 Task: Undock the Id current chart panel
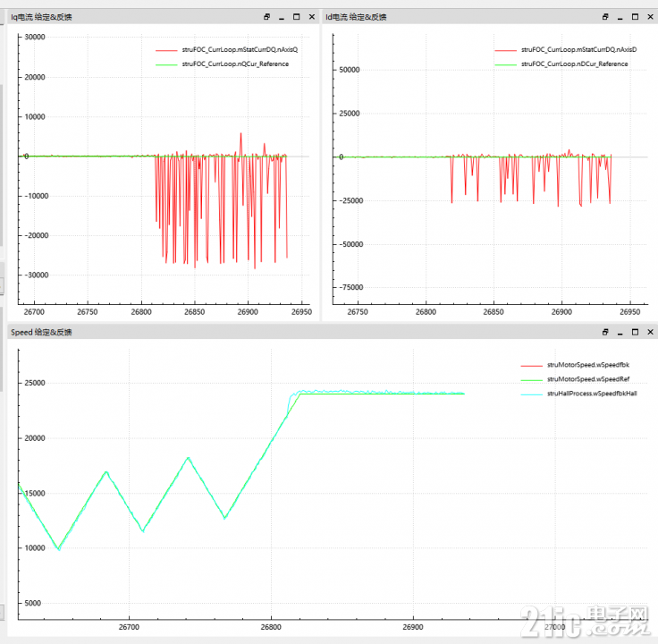click(x=605, y=17)
